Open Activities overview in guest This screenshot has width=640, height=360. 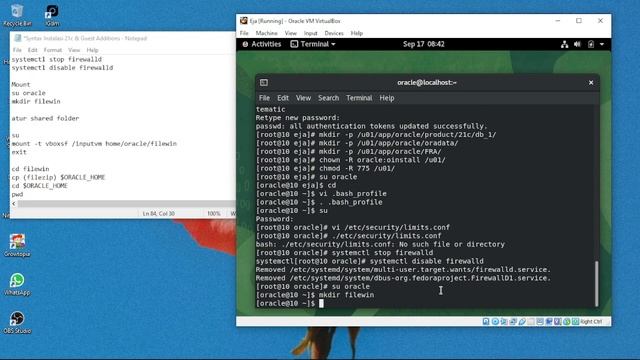[x=262, y=44]
